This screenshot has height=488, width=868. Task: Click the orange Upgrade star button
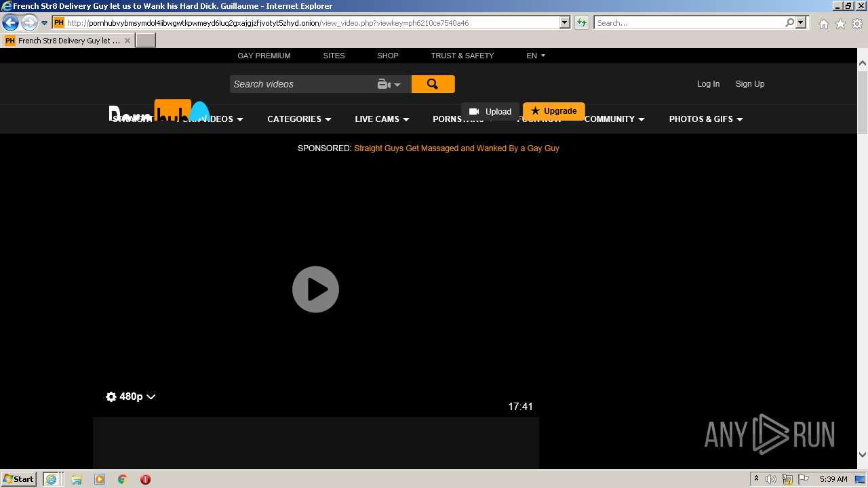[554, 111]
